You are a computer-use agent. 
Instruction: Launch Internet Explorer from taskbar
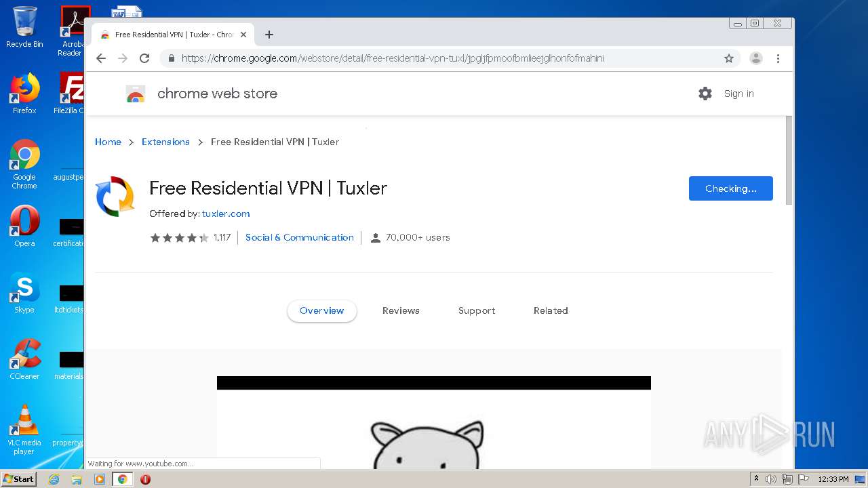(54, 479)
